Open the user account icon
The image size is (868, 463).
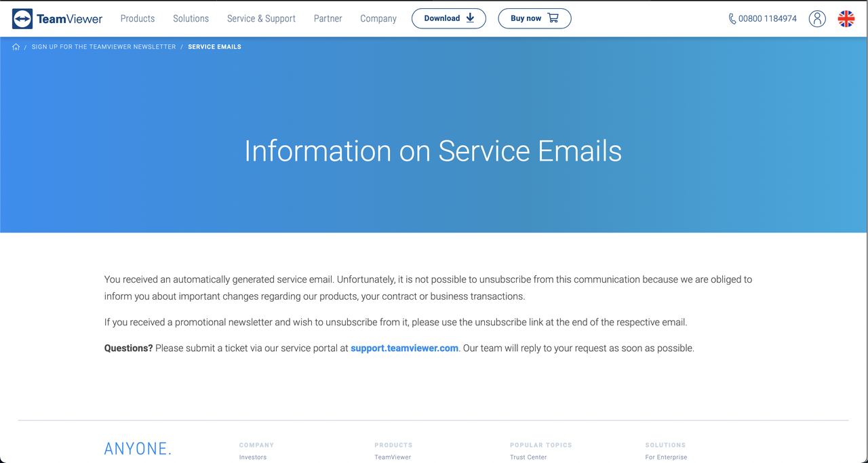coord(817,18)
